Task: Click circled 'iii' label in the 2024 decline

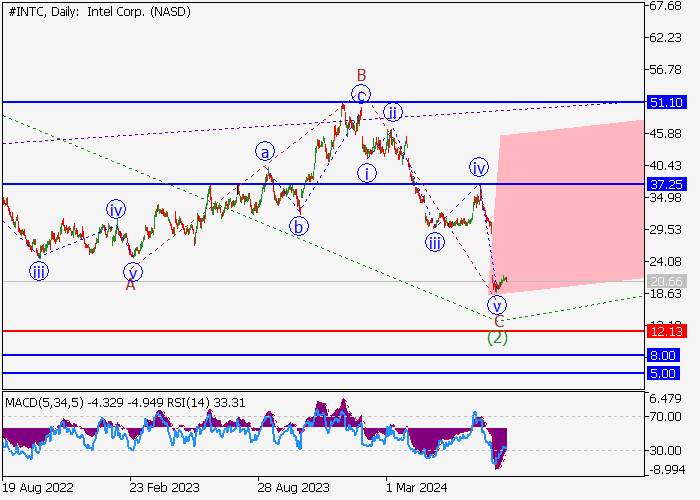Action: click(x=434, y=243)
